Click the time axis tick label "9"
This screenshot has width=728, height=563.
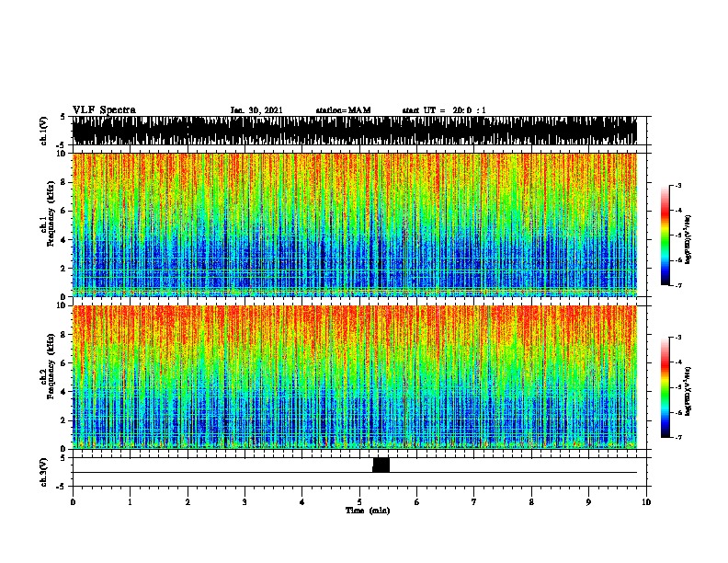pyautogui.click(x=588, y=502)
